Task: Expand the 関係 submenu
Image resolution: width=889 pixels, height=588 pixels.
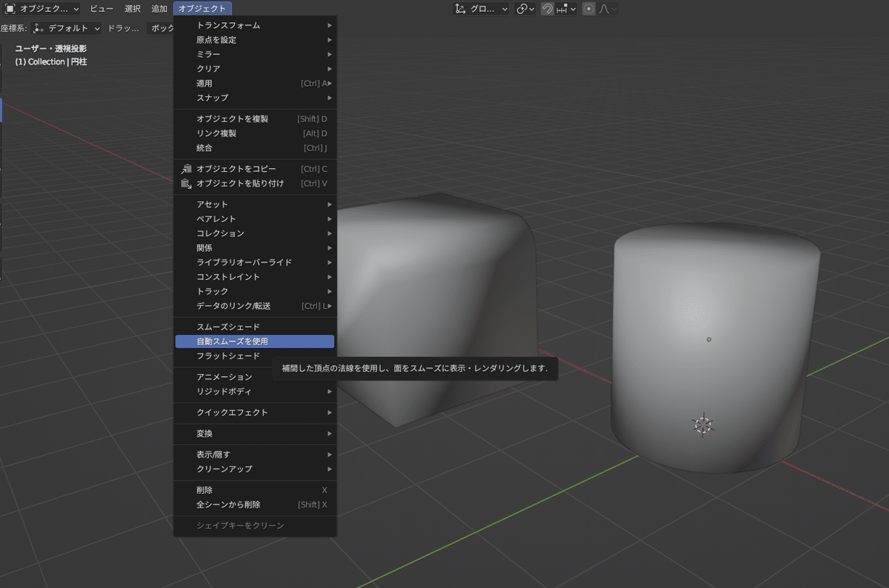Action: click(255, 248)
